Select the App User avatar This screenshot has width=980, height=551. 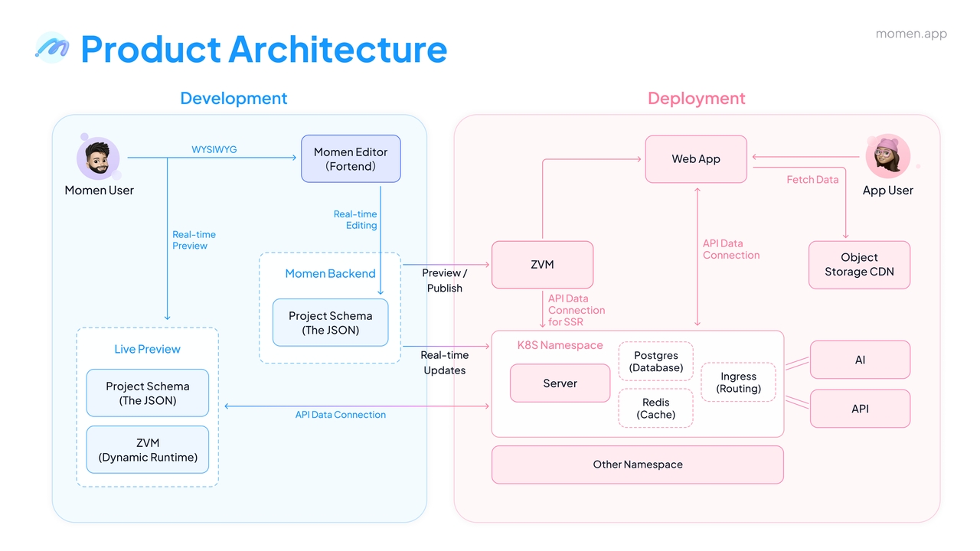[887, 156]
